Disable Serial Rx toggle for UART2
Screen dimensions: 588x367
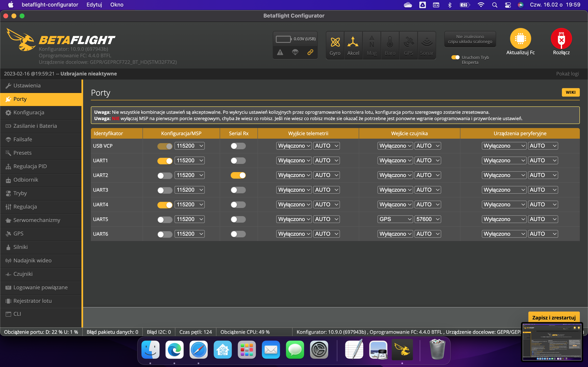point(238,175)
